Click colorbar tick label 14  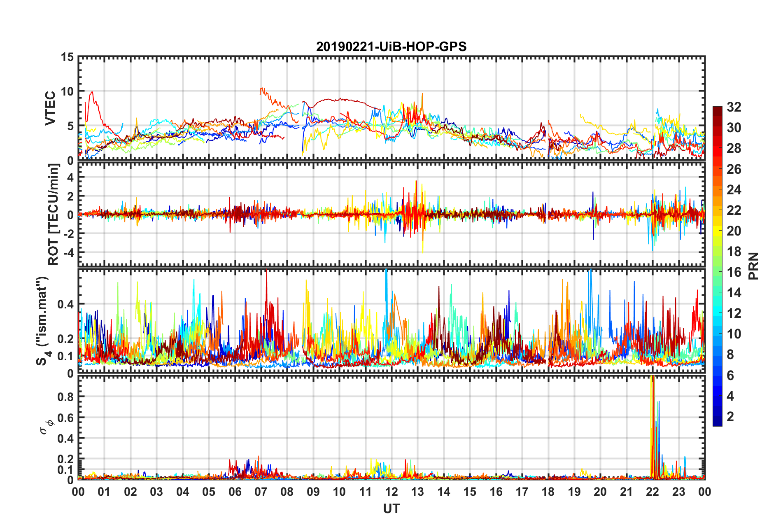[734, 292]
